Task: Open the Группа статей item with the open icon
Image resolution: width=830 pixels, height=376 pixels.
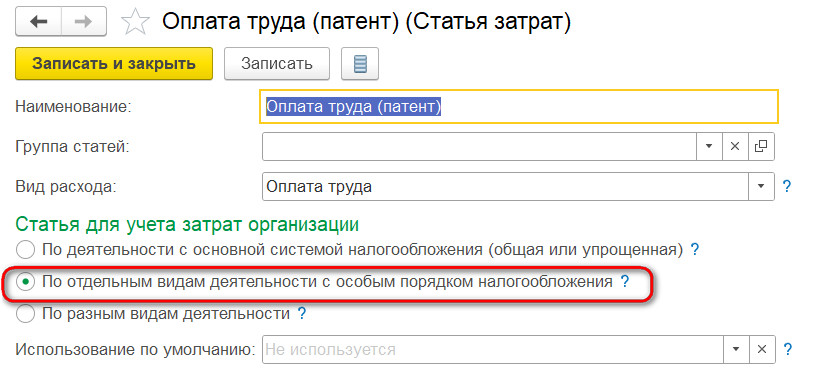Action: [x=761, y=147]
